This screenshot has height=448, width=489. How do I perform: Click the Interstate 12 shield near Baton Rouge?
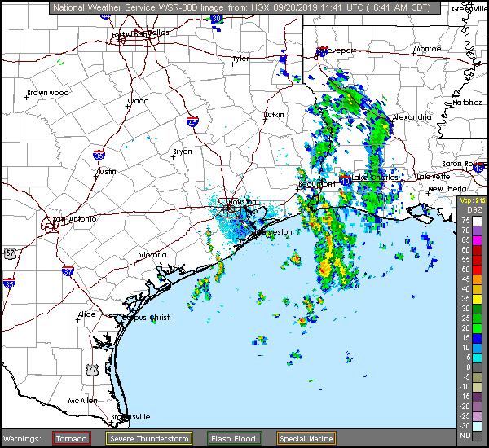(478, 168)
